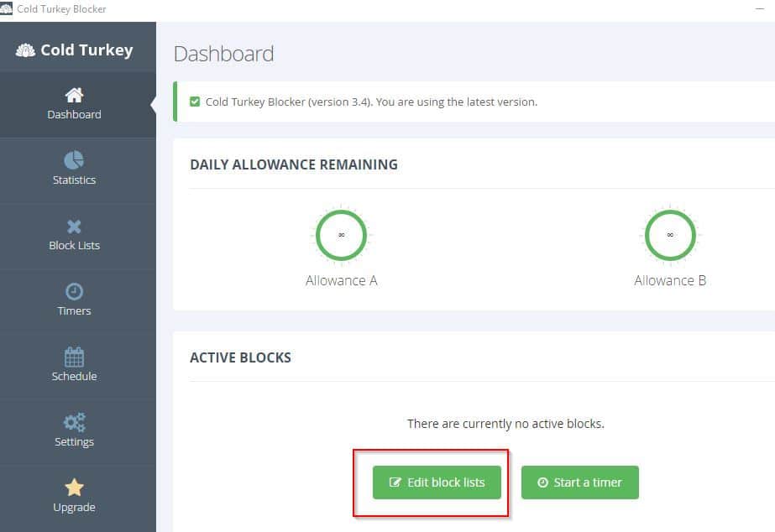Click the clock icon on Start a timer

[542, 482]
